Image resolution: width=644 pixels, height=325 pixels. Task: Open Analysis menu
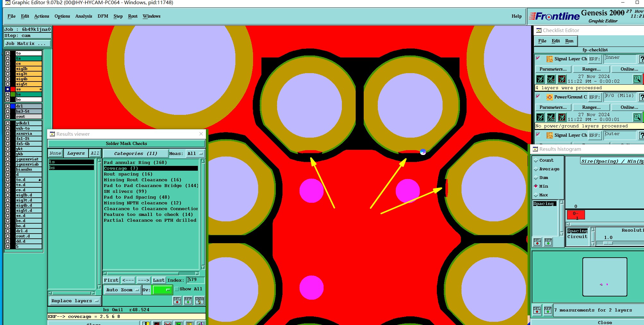click(x=84, y=16)
